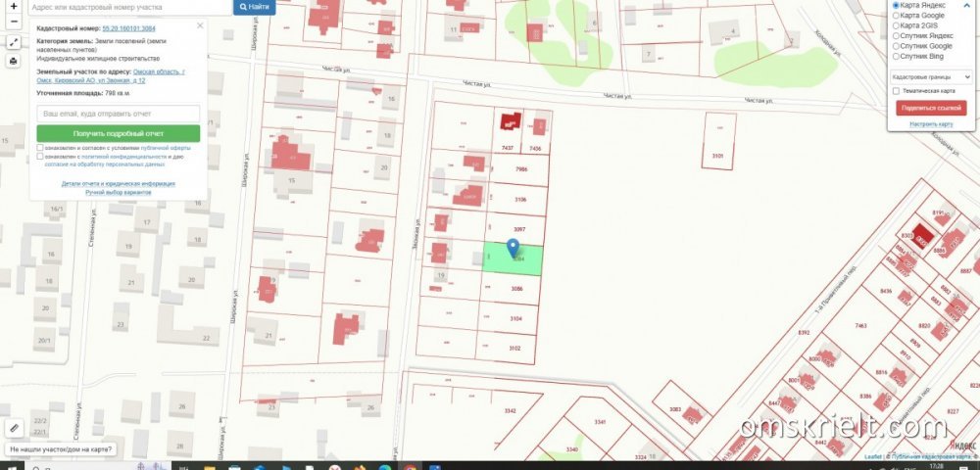980x470 pixels.
Task: Click Получить подробный отчет button
Action: click(x=118, y=133)
